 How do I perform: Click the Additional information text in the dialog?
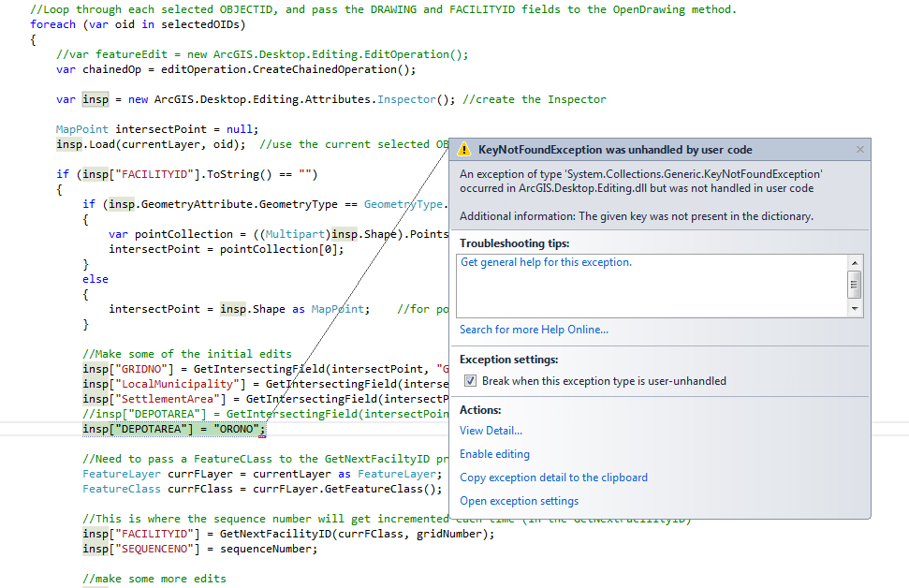point(637,216)
